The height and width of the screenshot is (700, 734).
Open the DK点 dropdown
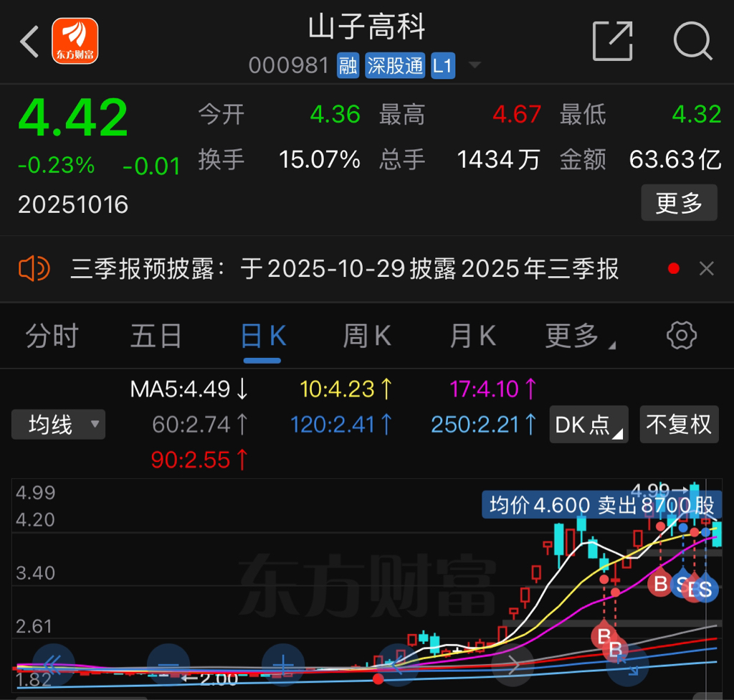click(x=588, y=425)
